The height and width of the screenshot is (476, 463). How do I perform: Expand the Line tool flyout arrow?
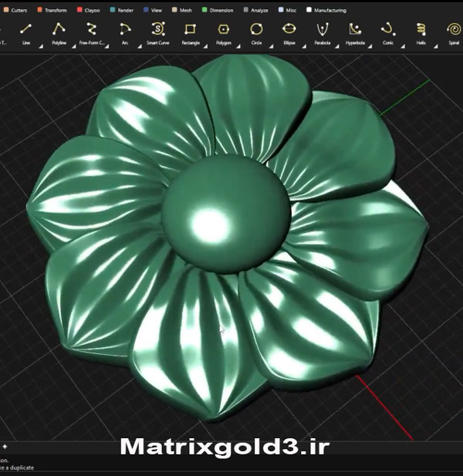41,46
